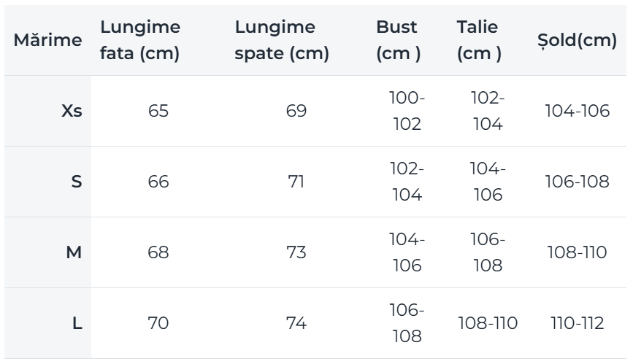Select the Șold(cm) column header
This screenshot has width=633, height=364.
[x=577, y=41]
